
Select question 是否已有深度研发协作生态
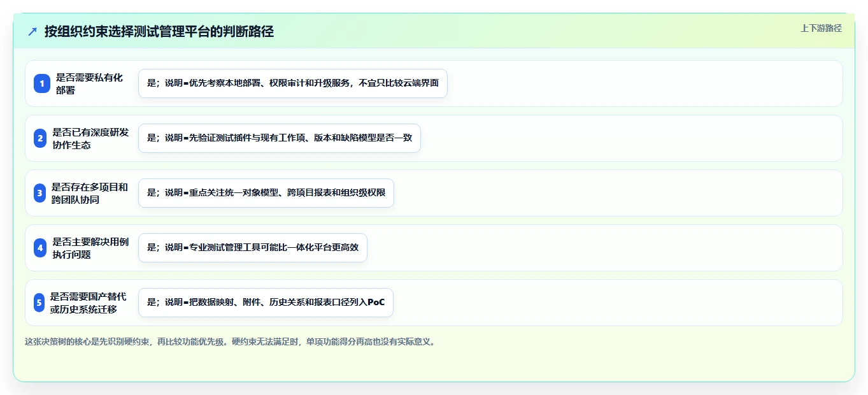click(90, 138)
